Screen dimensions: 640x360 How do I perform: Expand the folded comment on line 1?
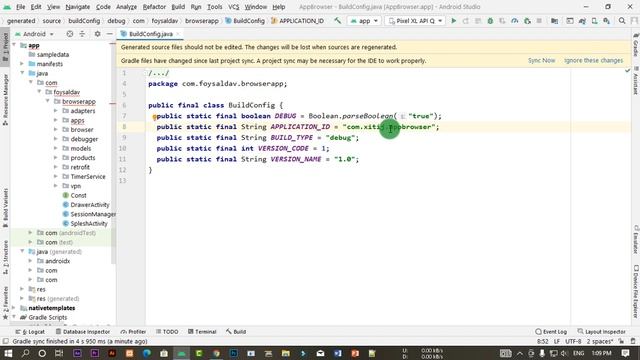159,73
